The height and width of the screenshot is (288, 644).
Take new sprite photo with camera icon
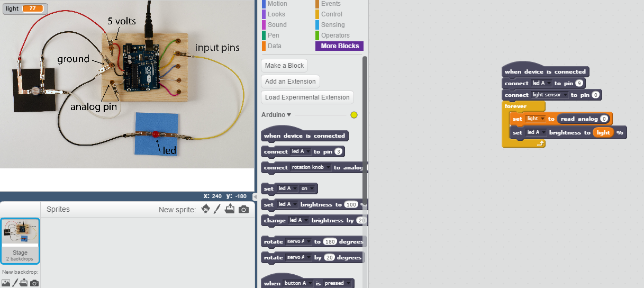[x=243, y=210]
